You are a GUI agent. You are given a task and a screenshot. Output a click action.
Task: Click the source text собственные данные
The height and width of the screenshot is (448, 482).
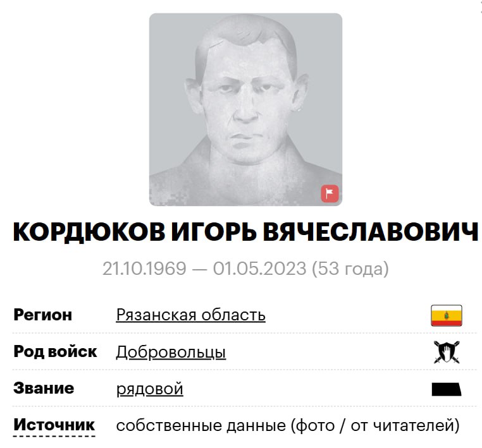point(201,426)
